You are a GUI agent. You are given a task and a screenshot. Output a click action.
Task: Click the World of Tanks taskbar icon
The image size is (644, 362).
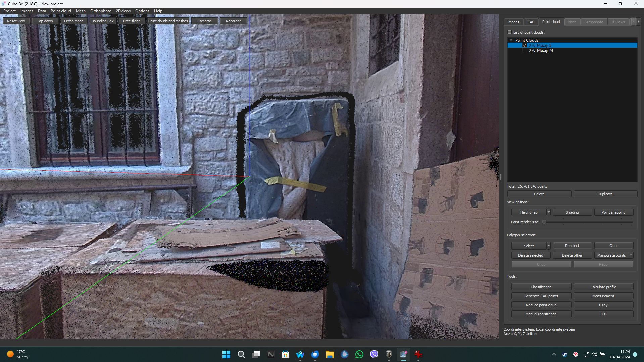click(389, 354)
